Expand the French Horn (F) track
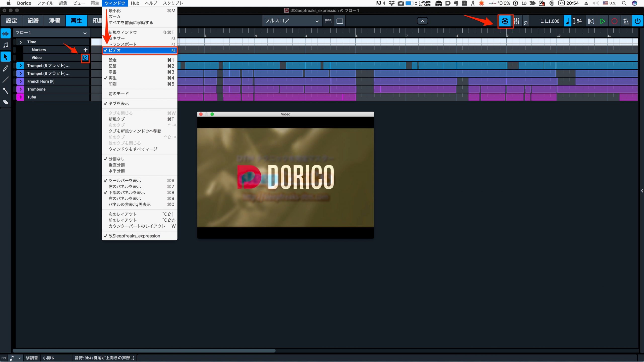 20,81
